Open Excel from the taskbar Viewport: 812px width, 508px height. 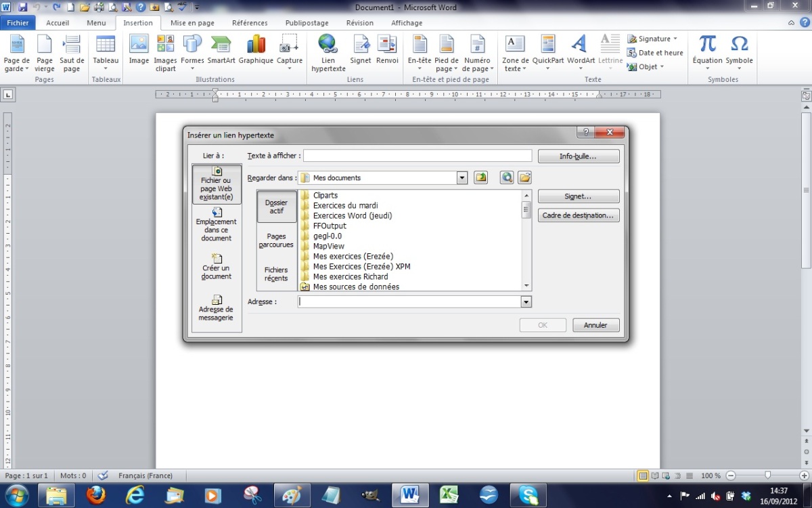point(449,495)
